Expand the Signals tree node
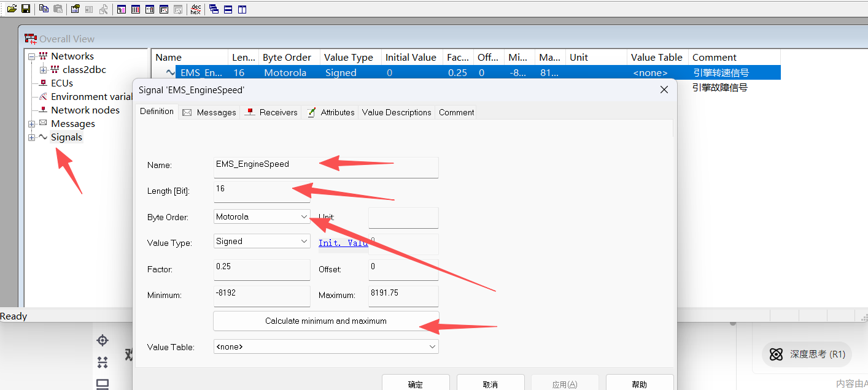The image size is (868, 390). click(32, 137)
